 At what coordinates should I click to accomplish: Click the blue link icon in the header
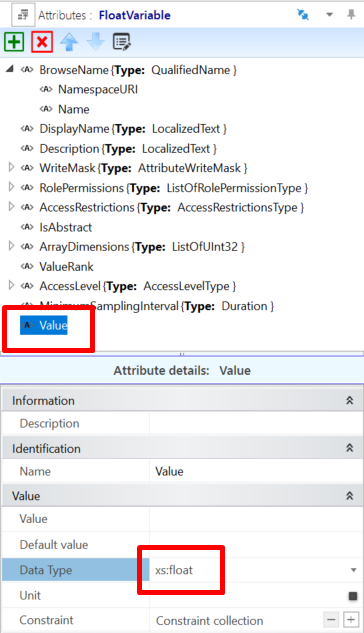tap(303, 15)
